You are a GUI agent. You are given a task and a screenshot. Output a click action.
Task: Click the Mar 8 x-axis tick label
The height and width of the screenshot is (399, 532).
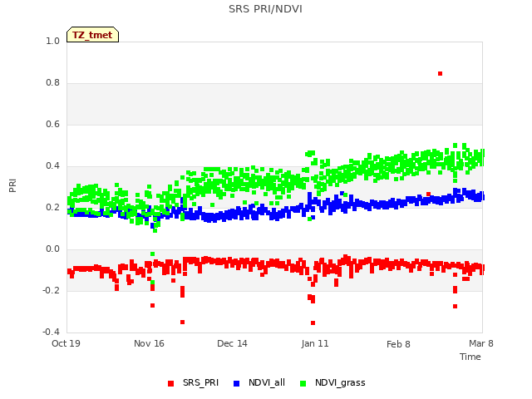click(x=481, y=343)
